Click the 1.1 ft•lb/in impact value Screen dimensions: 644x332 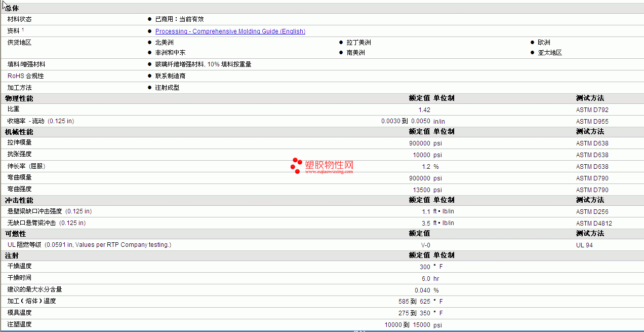pyautogui.click(x=438, y=212)
